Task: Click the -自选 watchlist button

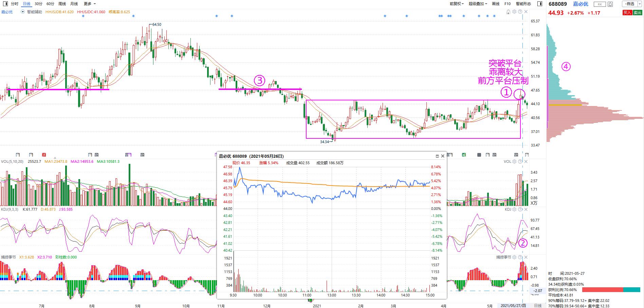Action: 630,4
